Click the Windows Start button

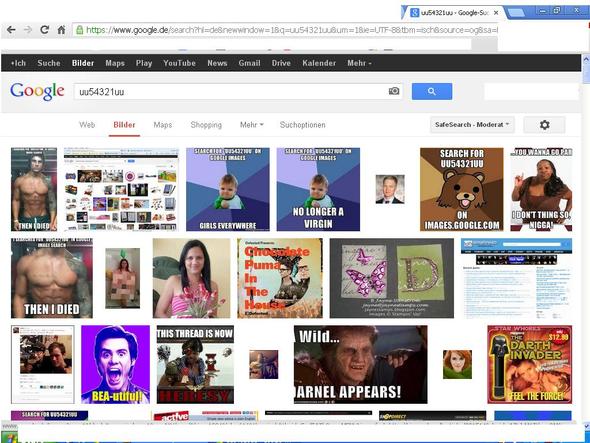9,438
